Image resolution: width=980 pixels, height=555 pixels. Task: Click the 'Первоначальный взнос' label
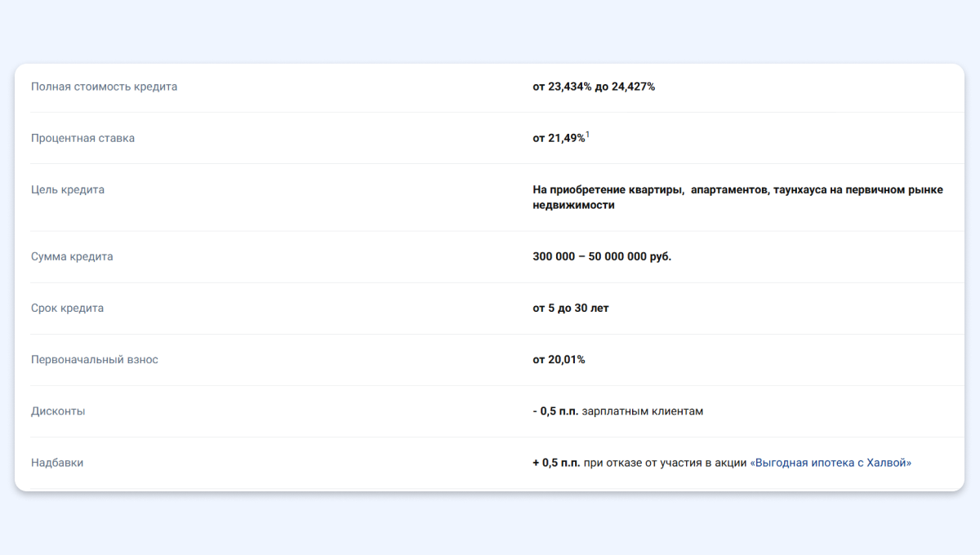[x=95, y=359]
